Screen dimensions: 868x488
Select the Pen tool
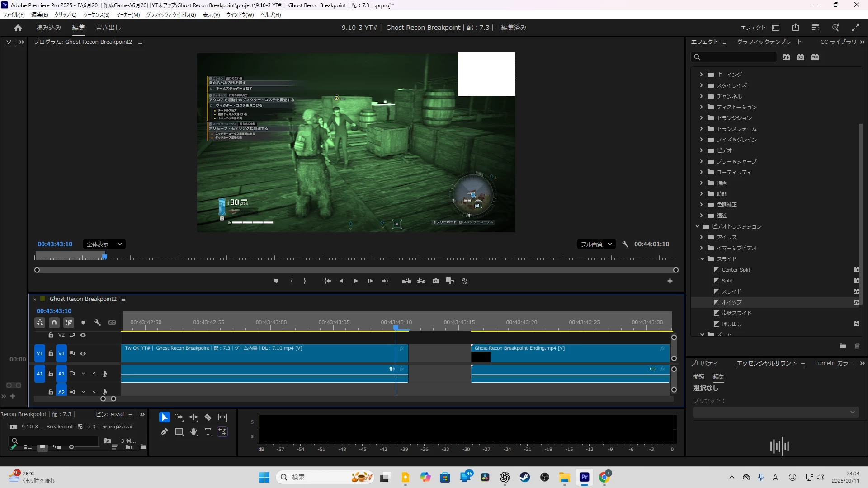coord(164,432)
